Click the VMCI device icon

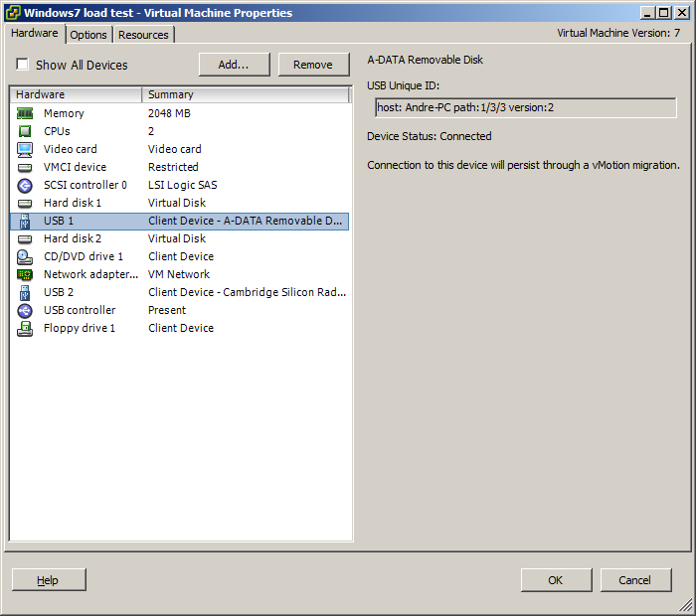25,168
